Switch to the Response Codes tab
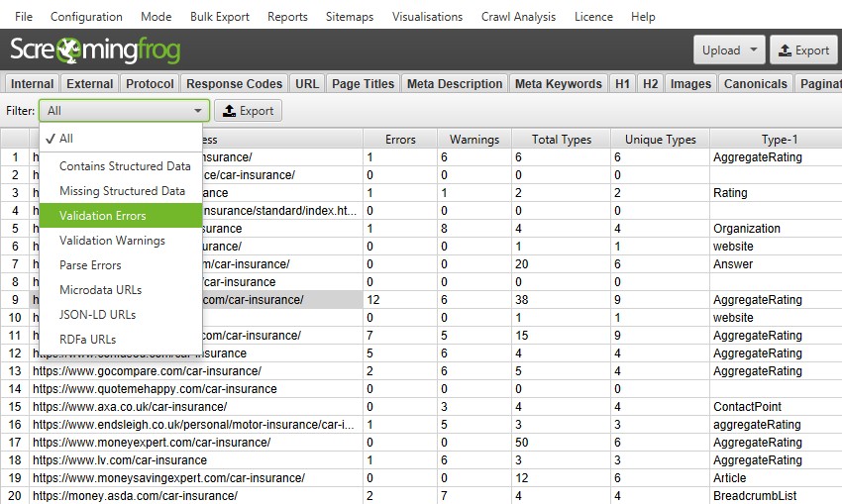The image size is (842, 504). coord(235,84)
